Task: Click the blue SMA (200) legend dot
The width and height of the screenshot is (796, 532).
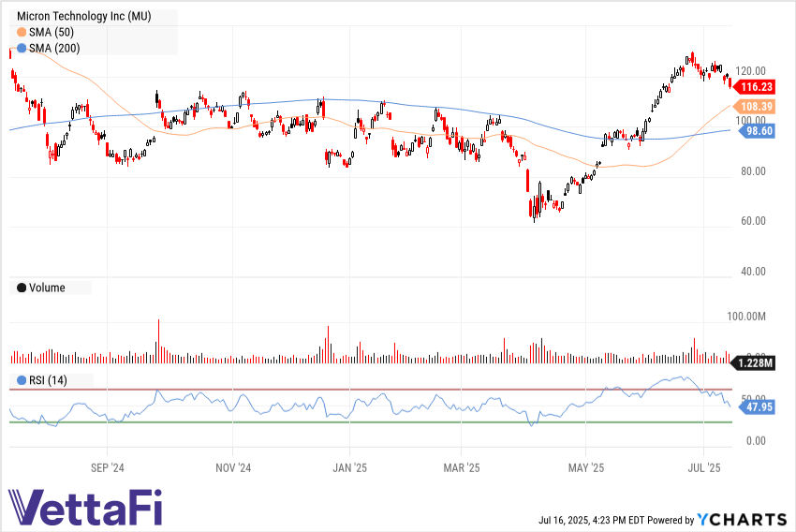Action: click(22, 49)
